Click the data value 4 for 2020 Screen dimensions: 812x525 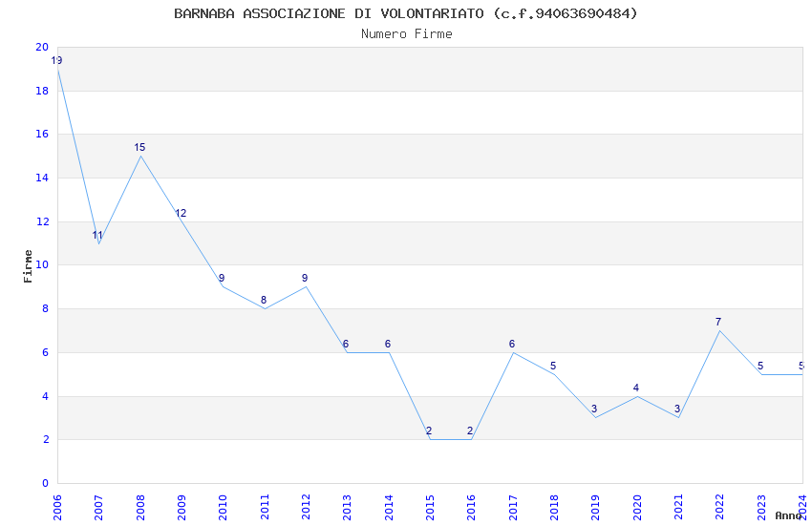(x=636, y=388)
